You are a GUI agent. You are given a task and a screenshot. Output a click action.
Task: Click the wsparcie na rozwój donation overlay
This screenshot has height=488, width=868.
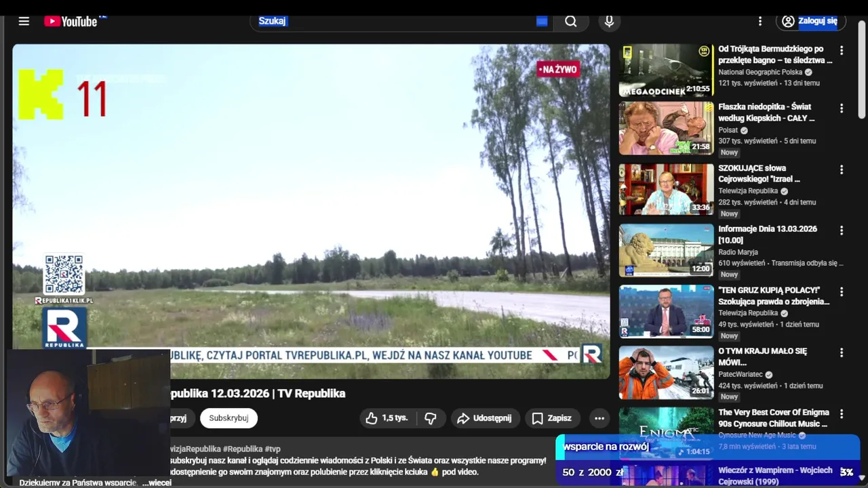coord(707,460)
